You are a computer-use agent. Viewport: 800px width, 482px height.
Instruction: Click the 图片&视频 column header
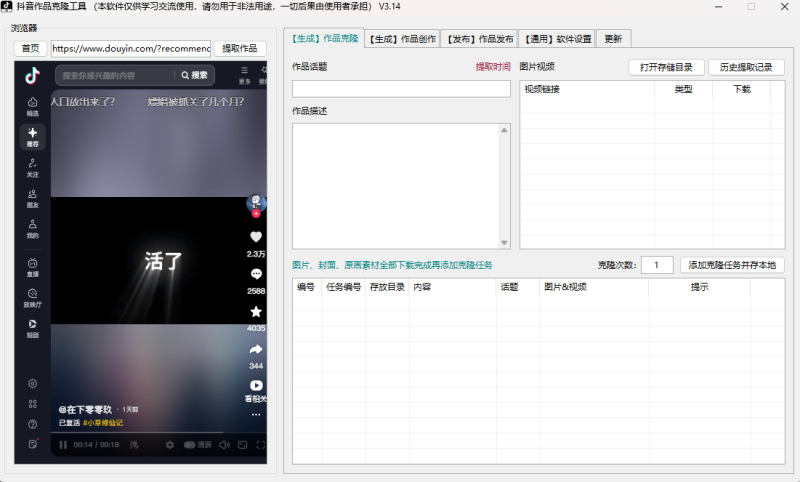click(594, 287)
